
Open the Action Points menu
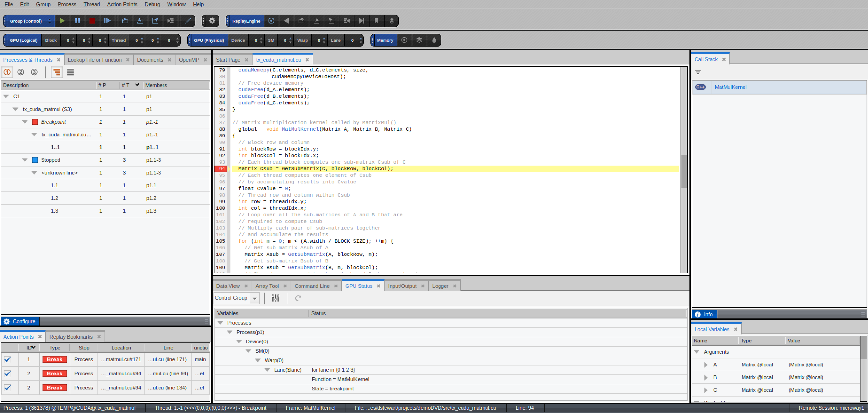[x=122, y=4]
